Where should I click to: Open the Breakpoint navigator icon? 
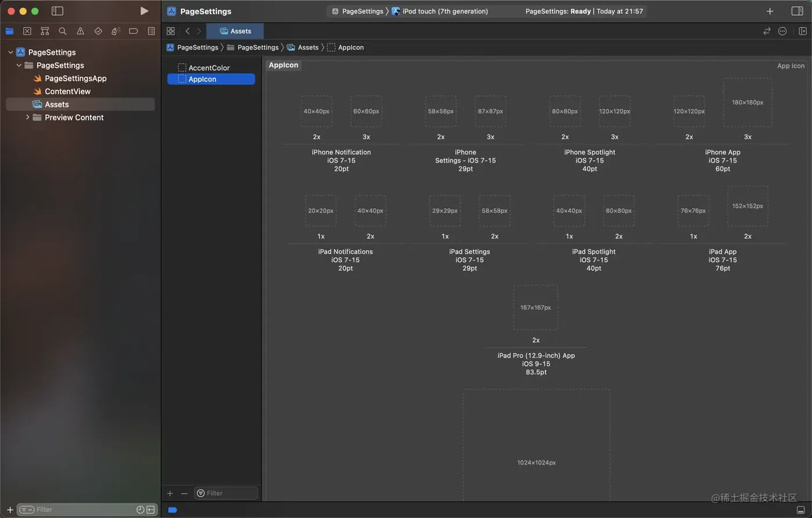click(x=133, y=31)
